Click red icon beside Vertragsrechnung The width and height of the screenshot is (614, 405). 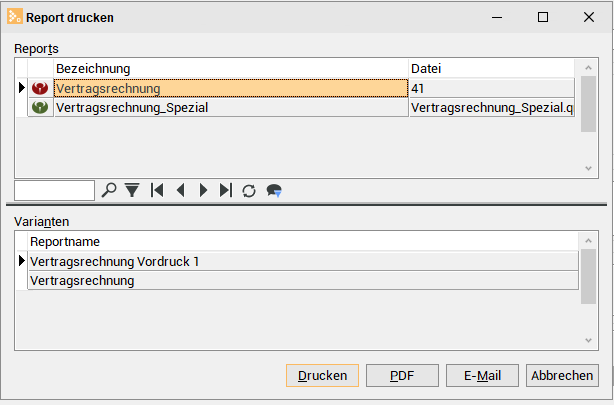point(40,88)
